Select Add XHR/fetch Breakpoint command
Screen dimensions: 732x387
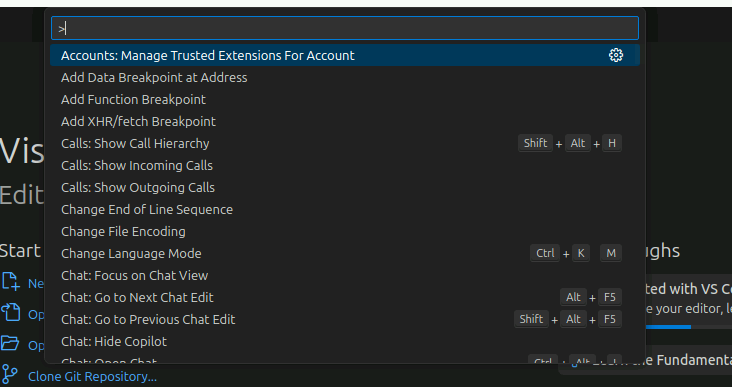(345, 121)
